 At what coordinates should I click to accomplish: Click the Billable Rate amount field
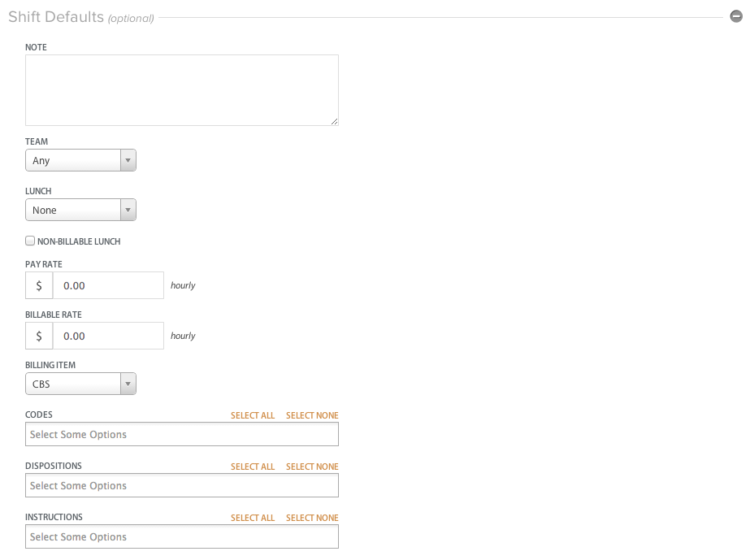(108, 336)
